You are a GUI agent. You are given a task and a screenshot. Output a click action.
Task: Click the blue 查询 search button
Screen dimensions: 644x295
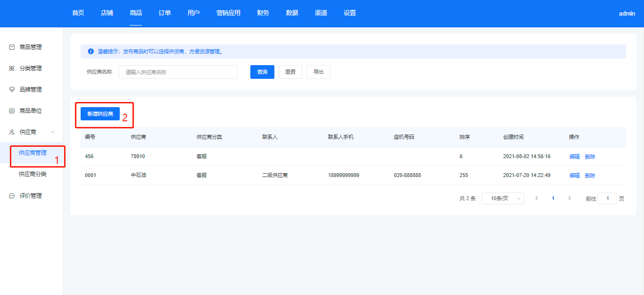(262, 72)
